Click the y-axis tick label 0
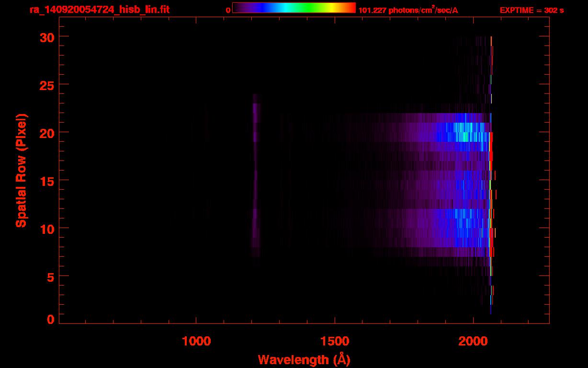The height and width of the screenshot is (368, 588). 50,319
